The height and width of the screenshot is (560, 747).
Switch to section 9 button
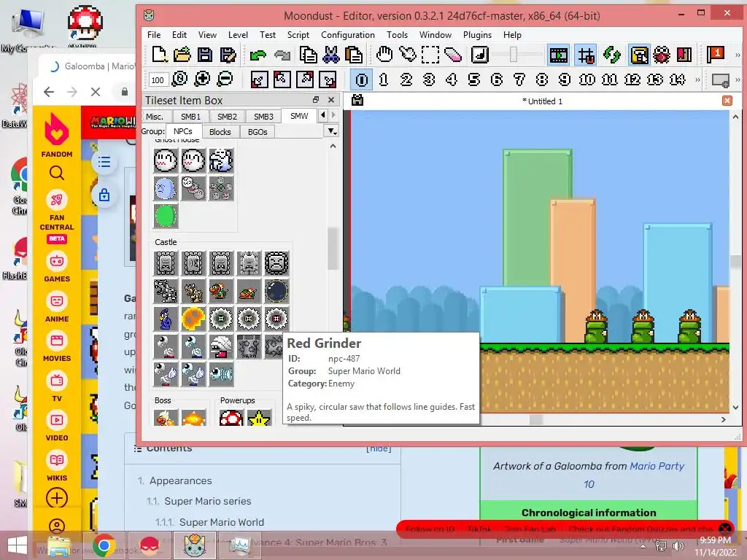pos(565,79)
